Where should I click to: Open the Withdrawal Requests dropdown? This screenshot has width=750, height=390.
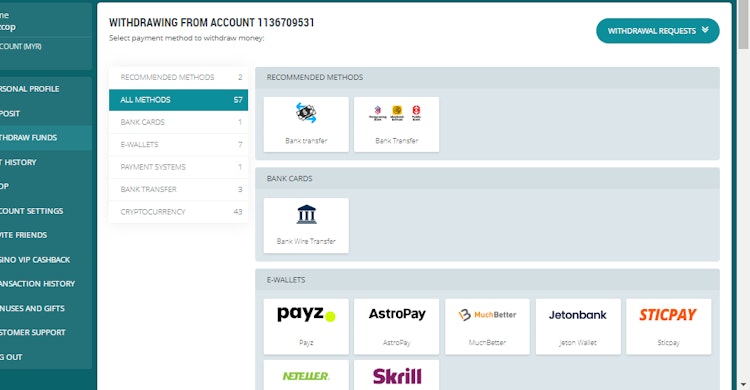coord(658,31)
